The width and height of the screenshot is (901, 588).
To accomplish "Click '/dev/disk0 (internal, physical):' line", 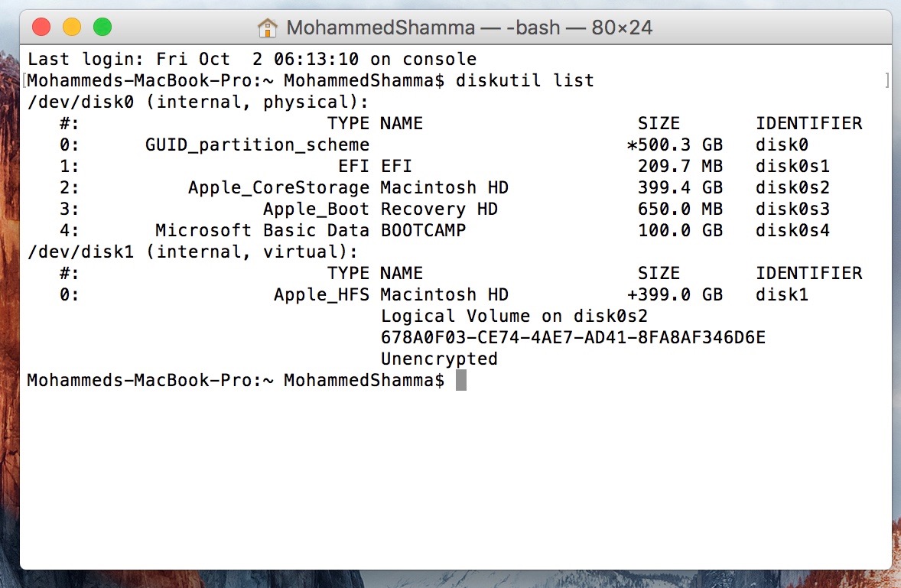I will (198, 102).
